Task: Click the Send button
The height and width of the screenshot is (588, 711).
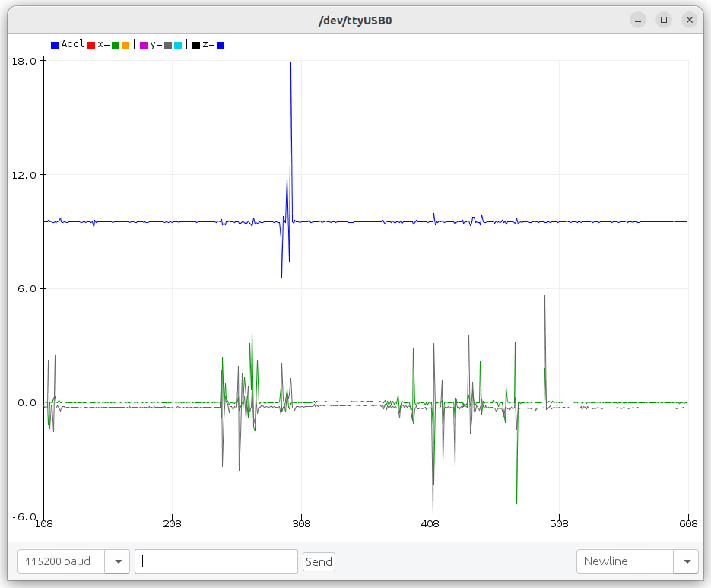Action: 319,561
